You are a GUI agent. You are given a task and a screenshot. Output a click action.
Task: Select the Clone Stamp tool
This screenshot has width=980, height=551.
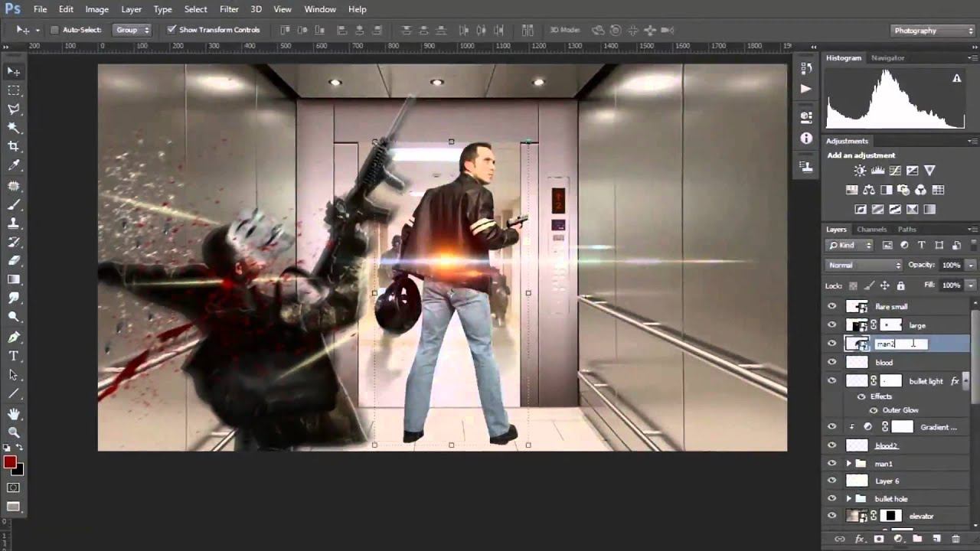[x=14, y=223]
